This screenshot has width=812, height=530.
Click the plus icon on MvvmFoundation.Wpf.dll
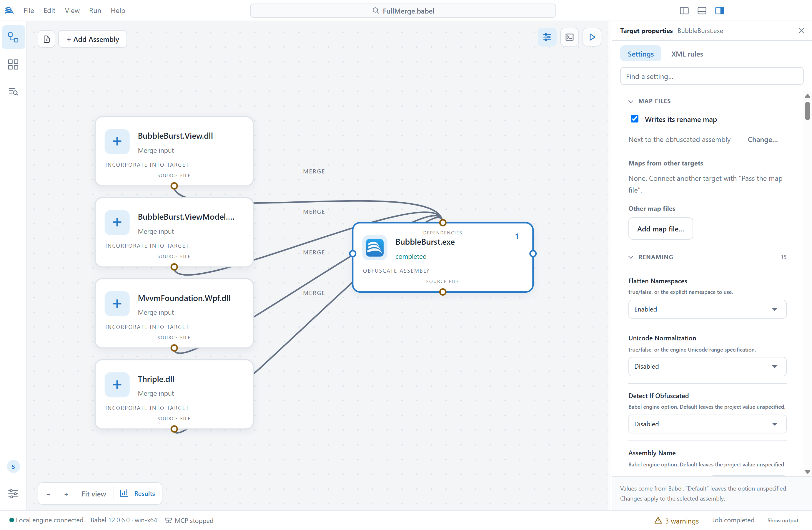coord(117,304)
